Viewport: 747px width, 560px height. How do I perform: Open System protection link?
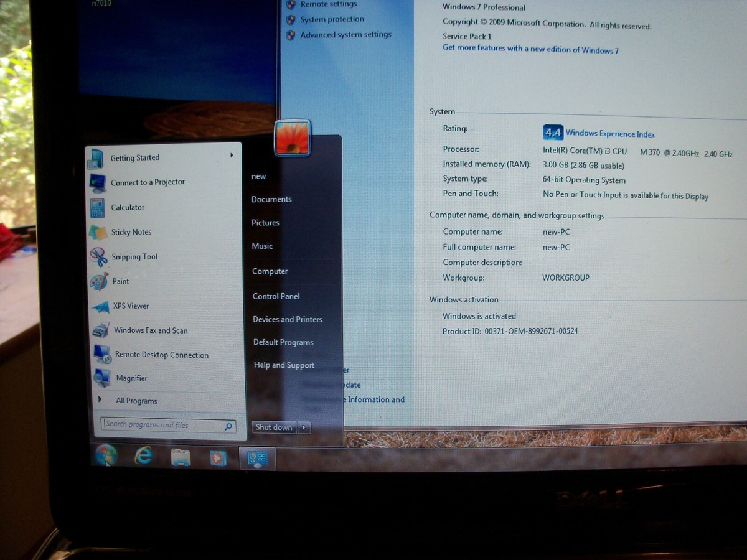pos(332,20)
